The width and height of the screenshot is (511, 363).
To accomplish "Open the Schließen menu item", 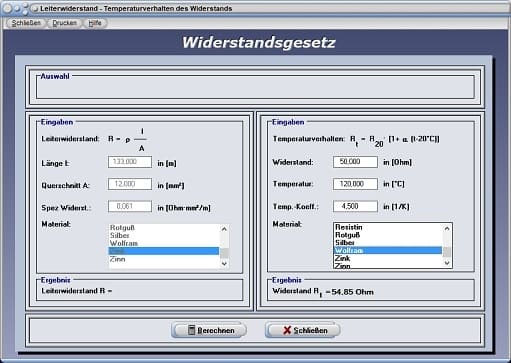I will [x=26, y=23].
